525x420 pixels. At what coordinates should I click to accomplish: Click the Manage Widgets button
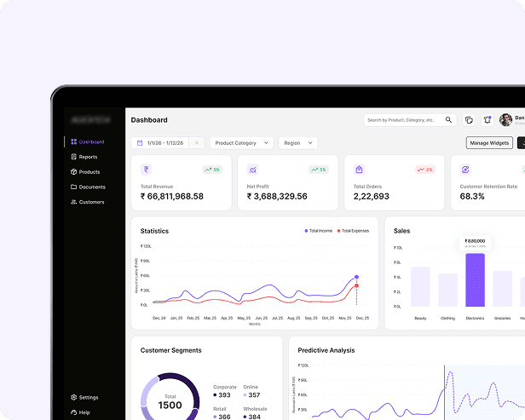coord(489,143)
